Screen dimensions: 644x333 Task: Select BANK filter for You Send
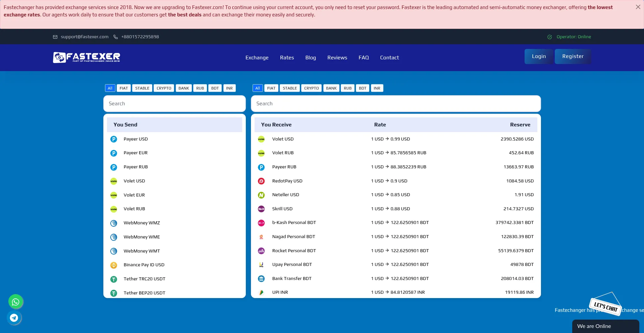(184, 88)
